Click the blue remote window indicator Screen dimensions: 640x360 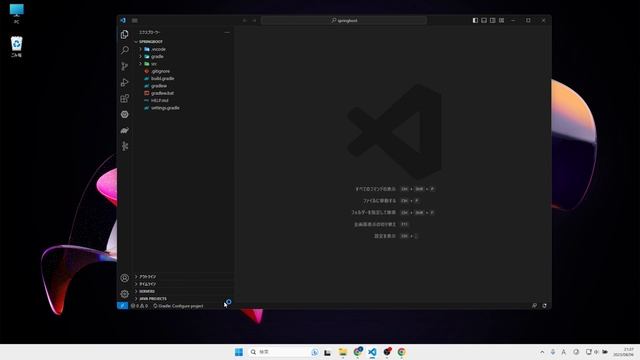pyautogui.click(x=122, y=306)
